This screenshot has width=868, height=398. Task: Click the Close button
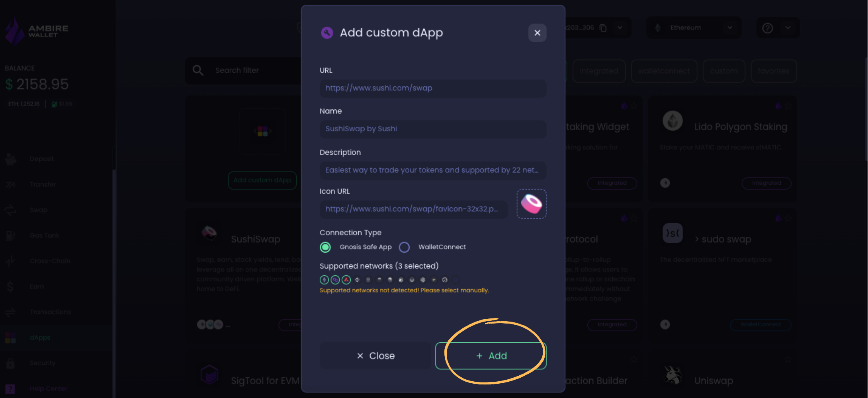tap(375, 356)
